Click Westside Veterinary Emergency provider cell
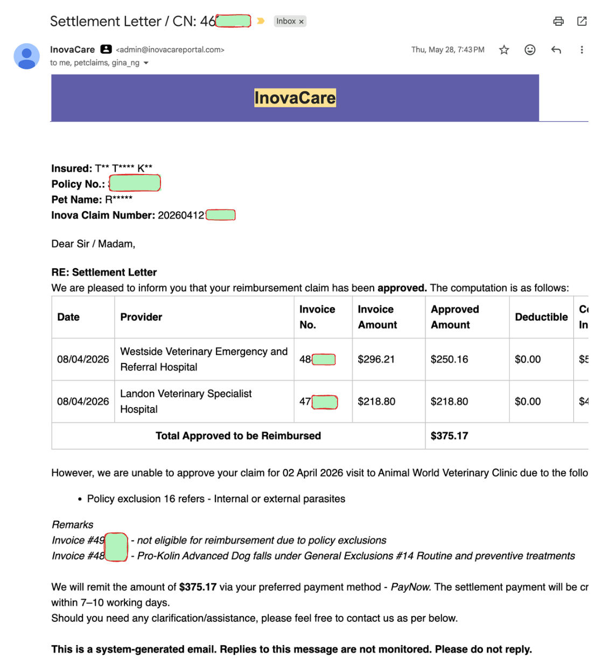The height and width of the screenshot is (672, 616). (x=204, y=359)
